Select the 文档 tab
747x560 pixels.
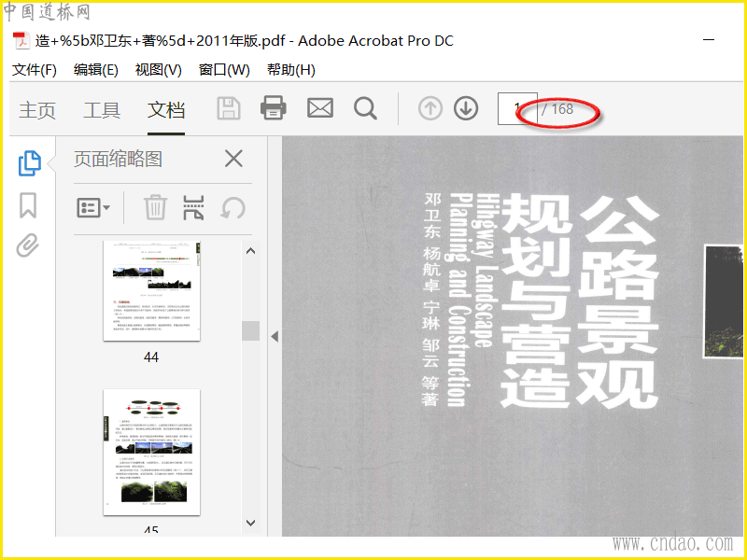166,110
